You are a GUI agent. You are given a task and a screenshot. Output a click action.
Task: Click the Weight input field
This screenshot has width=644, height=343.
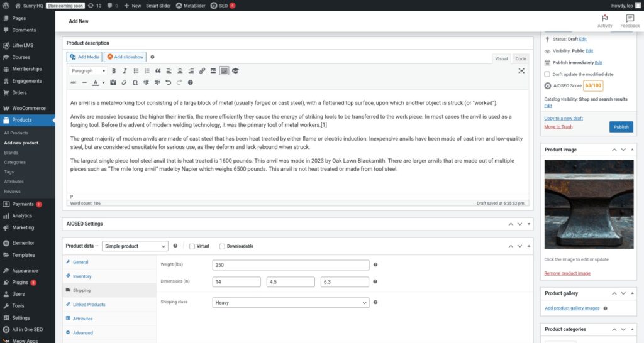291,265
